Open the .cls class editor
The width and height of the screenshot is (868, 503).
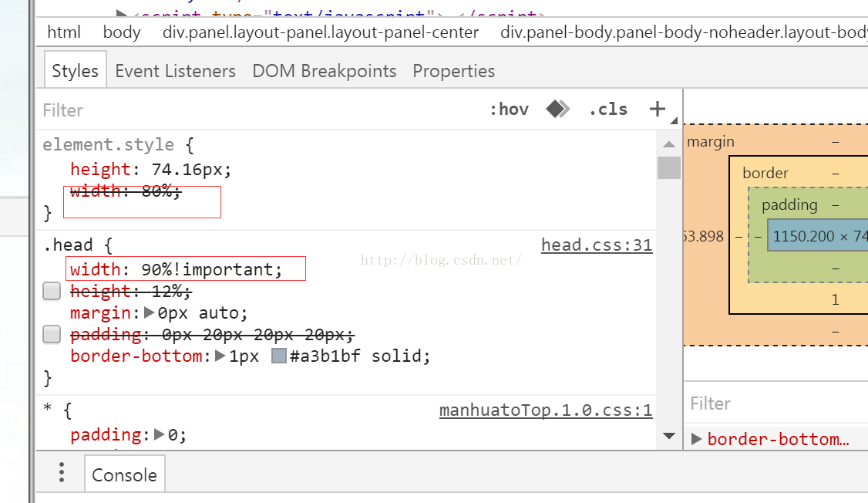[607, 109]
